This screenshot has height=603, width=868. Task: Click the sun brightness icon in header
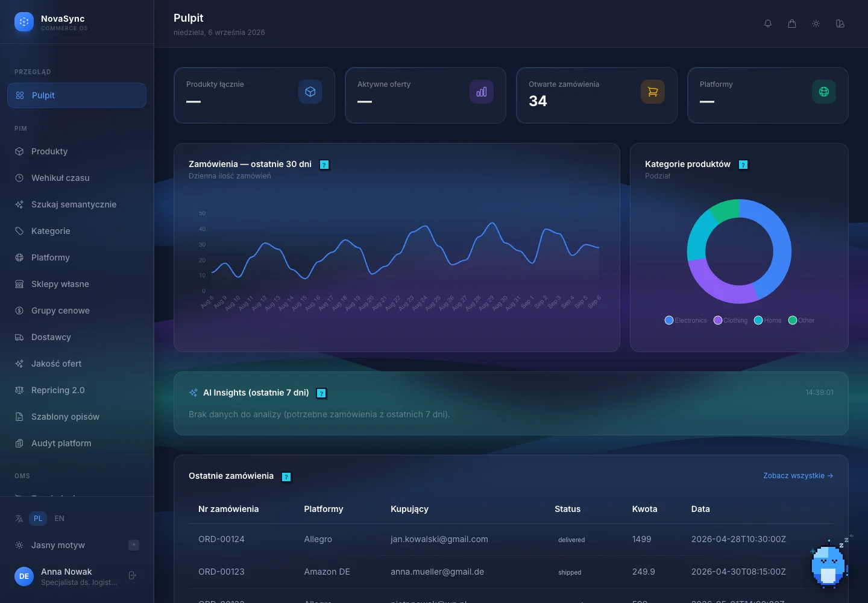pos(816,24)
